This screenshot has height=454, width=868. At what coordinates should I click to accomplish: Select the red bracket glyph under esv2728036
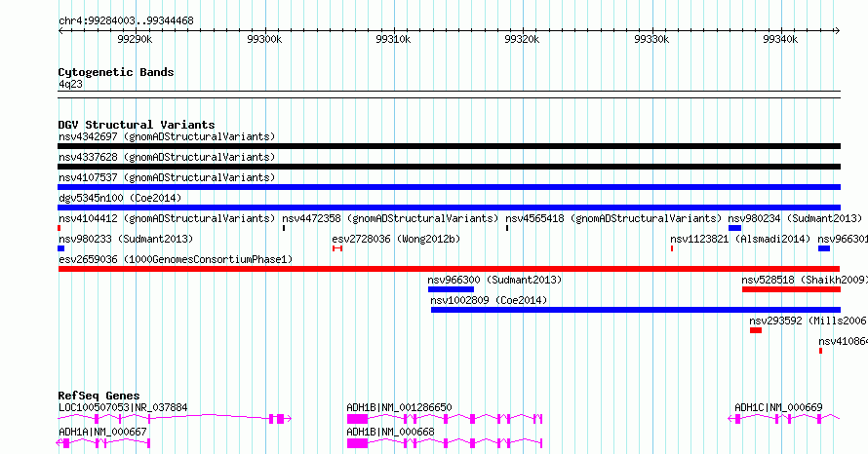[337, 248]
